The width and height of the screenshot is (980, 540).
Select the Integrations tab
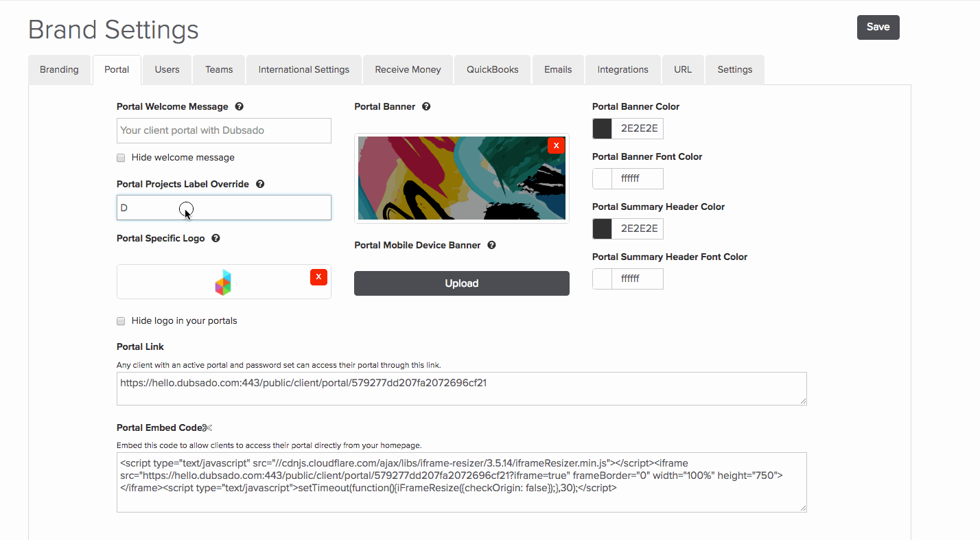tap(622, 69)
